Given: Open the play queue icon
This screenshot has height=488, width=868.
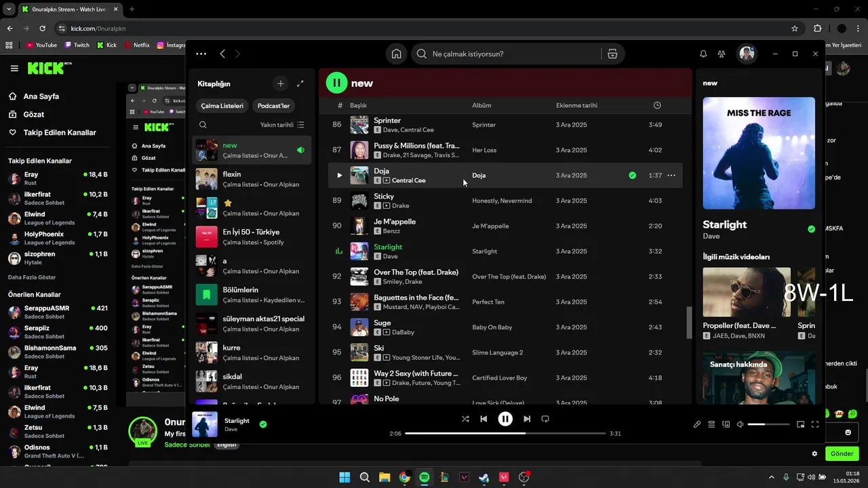Looking at the screenshot, I should 711,424.
